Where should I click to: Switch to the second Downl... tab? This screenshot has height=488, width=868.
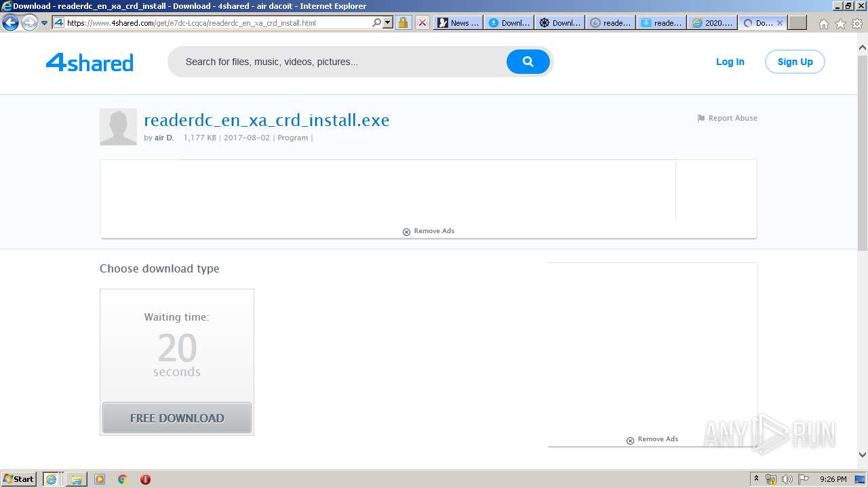tap(559, 22)
